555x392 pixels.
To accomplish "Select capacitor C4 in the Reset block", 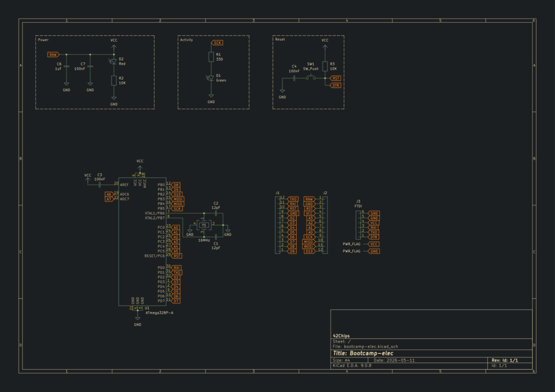I will pos(294,78).
